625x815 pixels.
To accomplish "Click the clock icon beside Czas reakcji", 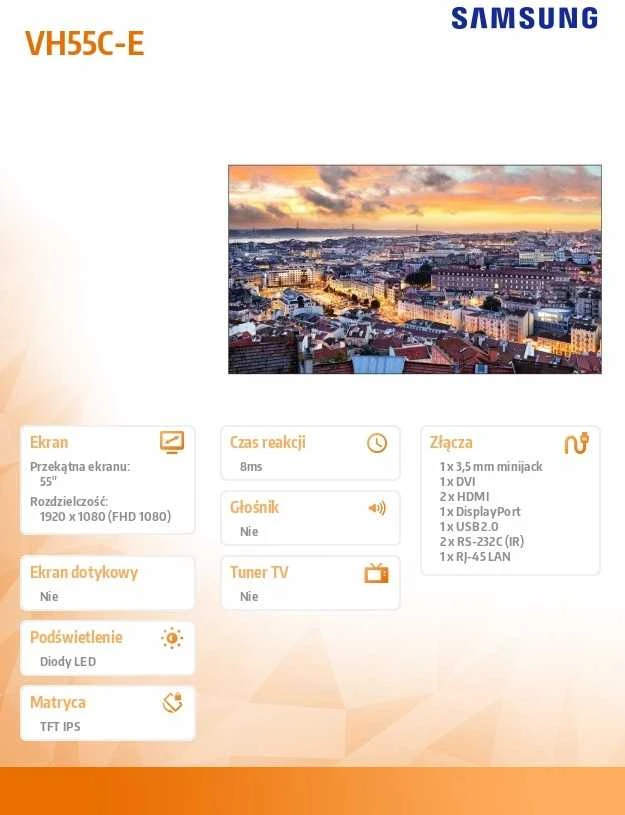I will pos(377,443).
